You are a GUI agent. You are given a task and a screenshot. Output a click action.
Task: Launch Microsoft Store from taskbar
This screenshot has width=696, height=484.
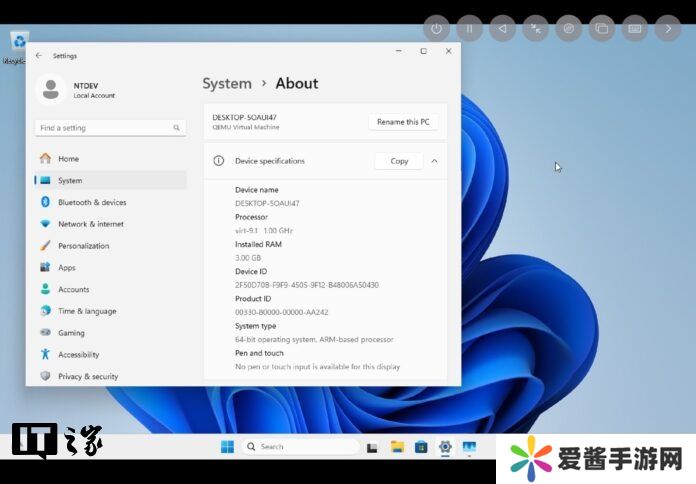coord(421,447)
